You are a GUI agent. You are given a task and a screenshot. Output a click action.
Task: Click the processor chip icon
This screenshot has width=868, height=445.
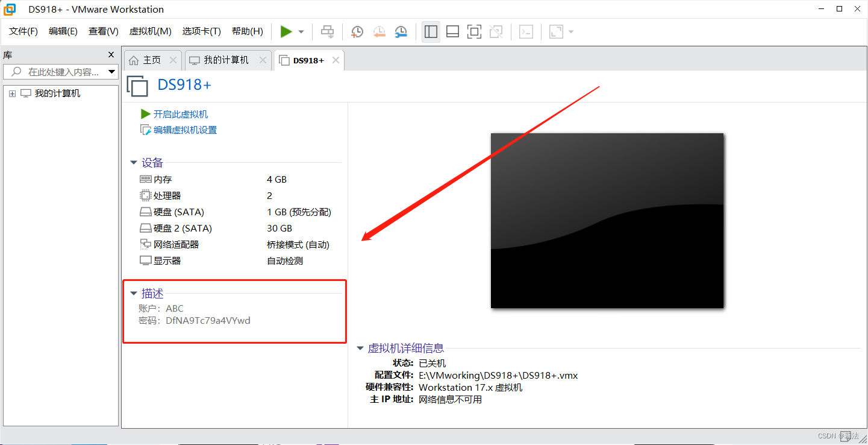click(x=146, y=196)
